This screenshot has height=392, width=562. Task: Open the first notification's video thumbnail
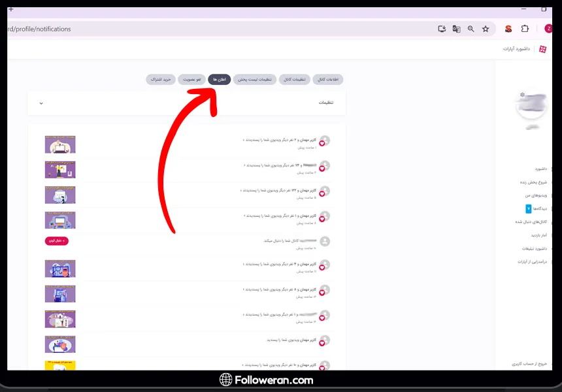click(60, 144)
